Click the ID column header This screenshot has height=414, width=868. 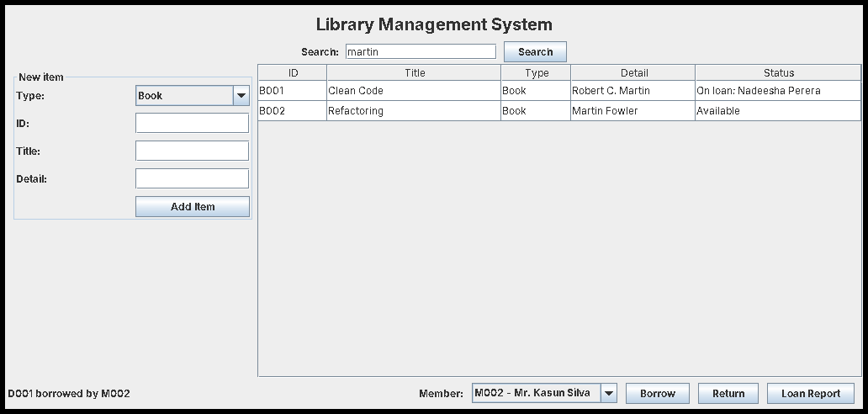(293, 72)
